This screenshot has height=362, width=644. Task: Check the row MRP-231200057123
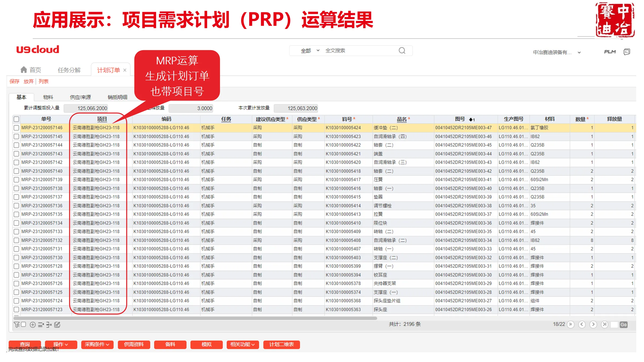(16, 309)
